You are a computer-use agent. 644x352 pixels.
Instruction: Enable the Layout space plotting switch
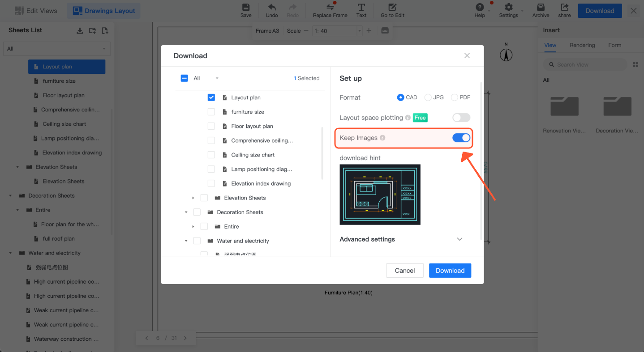[x=461, y=118]
